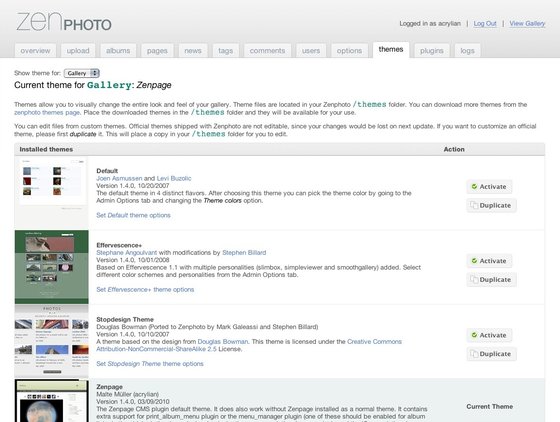560x422 pixels.
Task: Duplicate the Stopdesign Theme
Action: pos(491,354)
